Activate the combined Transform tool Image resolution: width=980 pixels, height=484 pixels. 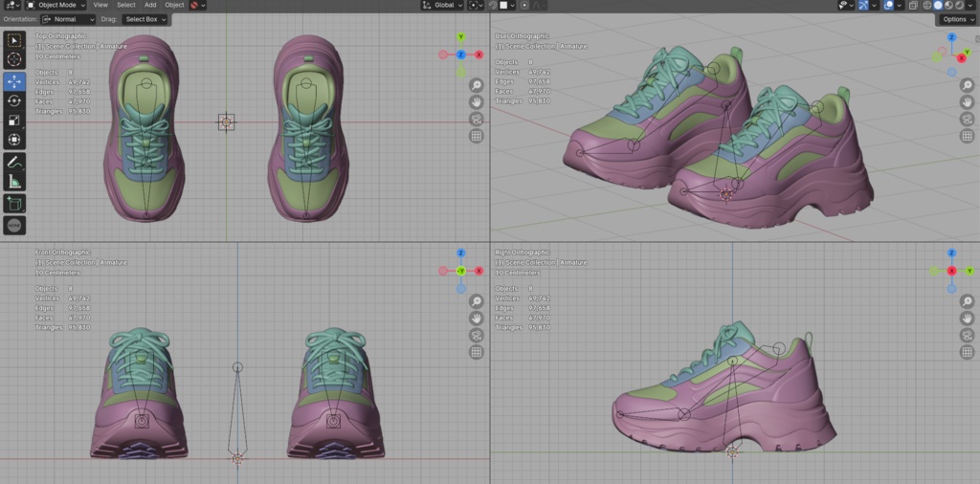coord(14,140)
